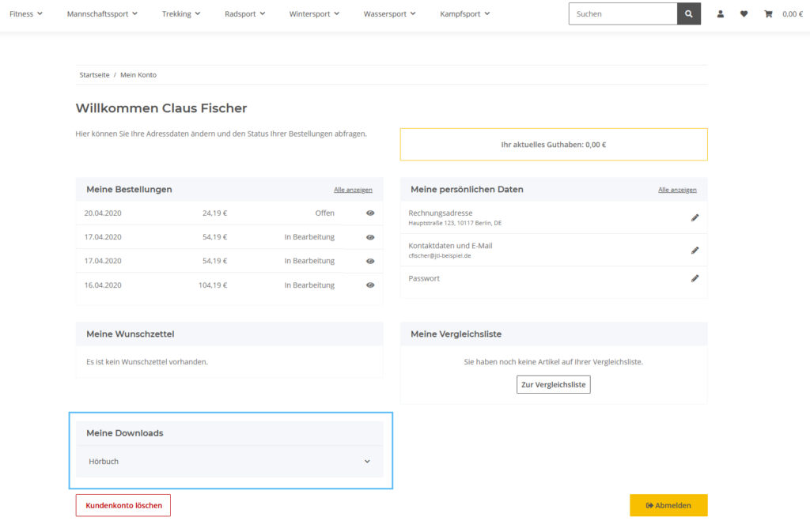810x532 pixels.
Task: Open the shopping cart icon
Action: coord(768,14)
